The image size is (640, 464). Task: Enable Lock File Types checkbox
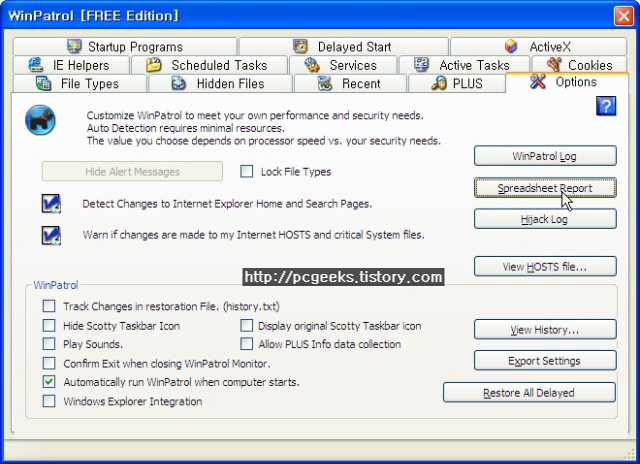pyautogui.click(x=247, y=171)
